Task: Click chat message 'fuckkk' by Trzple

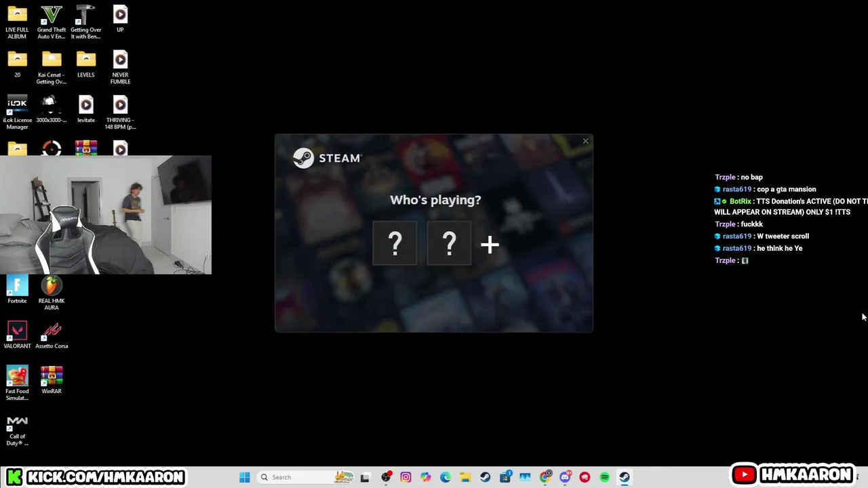Action: tap(752, 224)
